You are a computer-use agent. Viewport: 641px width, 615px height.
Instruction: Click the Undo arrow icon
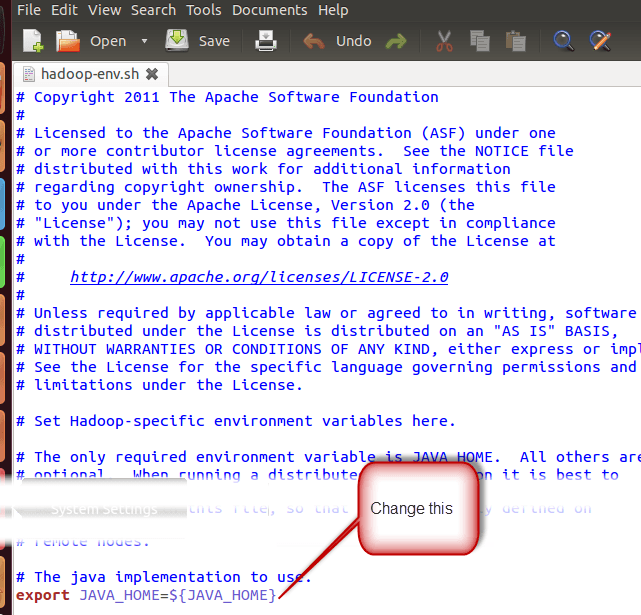click(314, 41)
